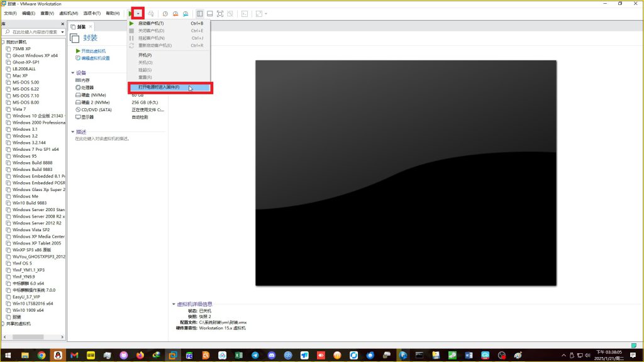Click the console view terminal icon
Viewport: 644px width, 362px height.
(x=245, y=13)
